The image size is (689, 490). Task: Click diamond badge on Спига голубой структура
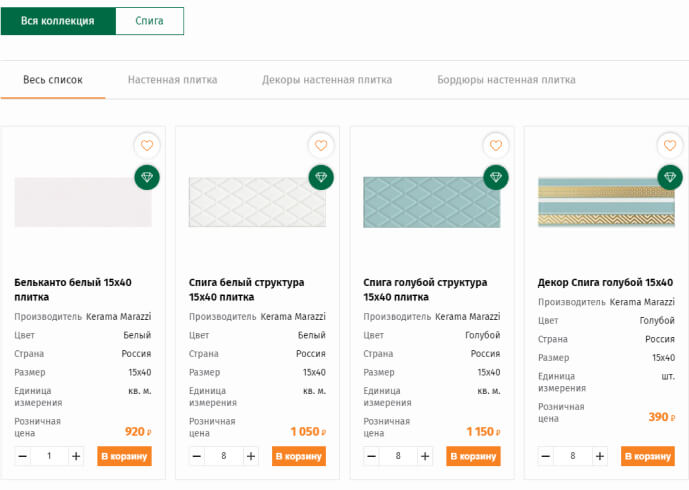pos(496,177)
